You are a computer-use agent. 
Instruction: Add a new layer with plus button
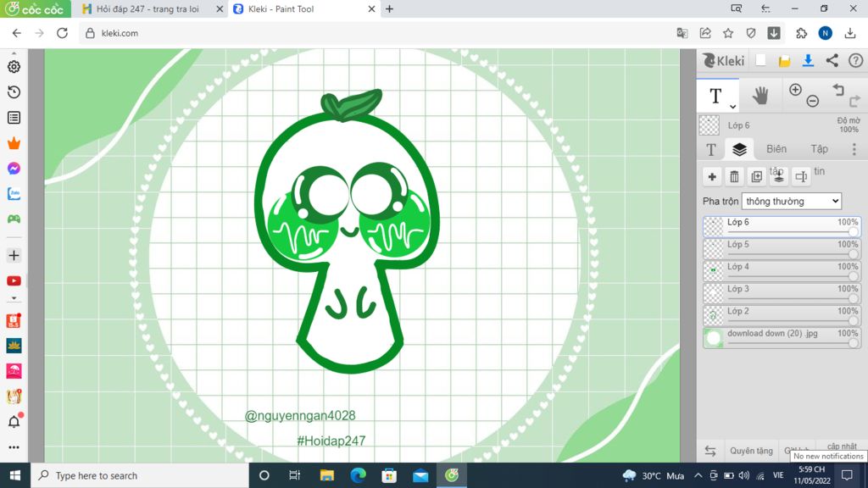tap(712, 176)
